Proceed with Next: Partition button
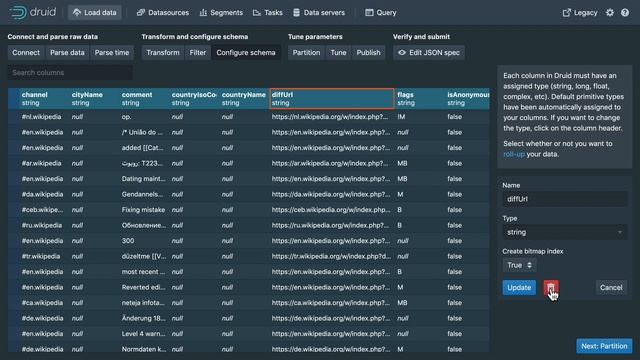The image size is (640, 360). (x=604, y=346)
